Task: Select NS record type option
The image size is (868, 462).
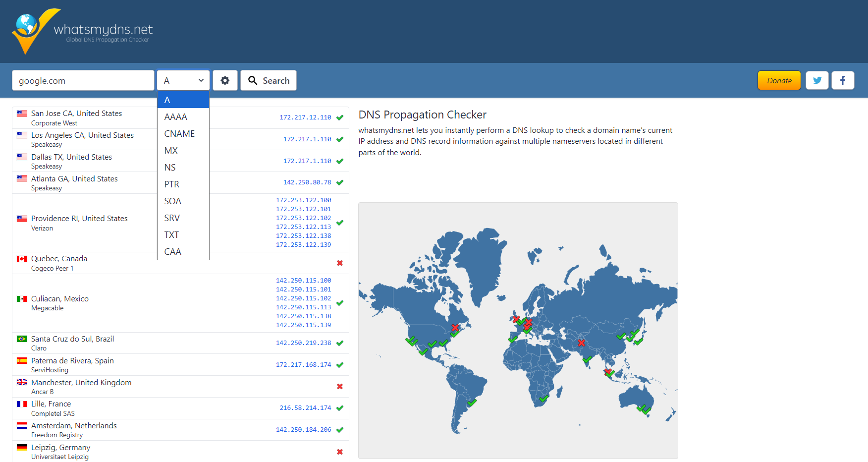Action: tap(183, 168)
